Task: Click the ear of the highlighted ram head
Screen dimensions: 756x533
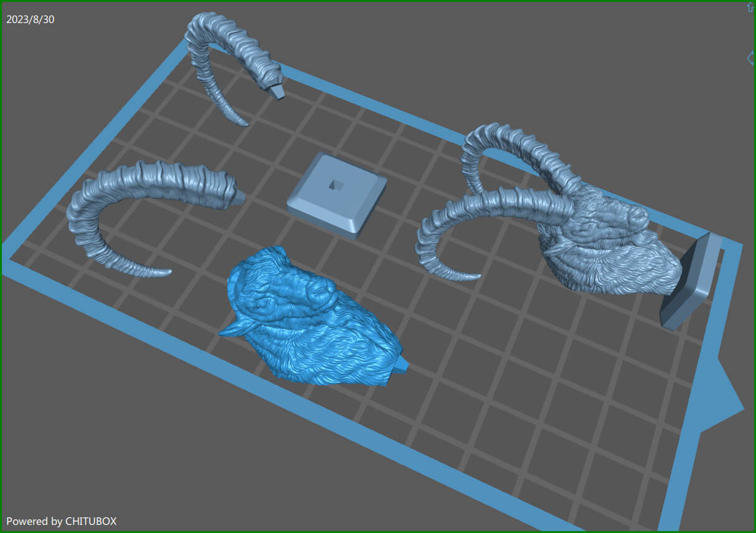Action: click(x=233, y=330)
